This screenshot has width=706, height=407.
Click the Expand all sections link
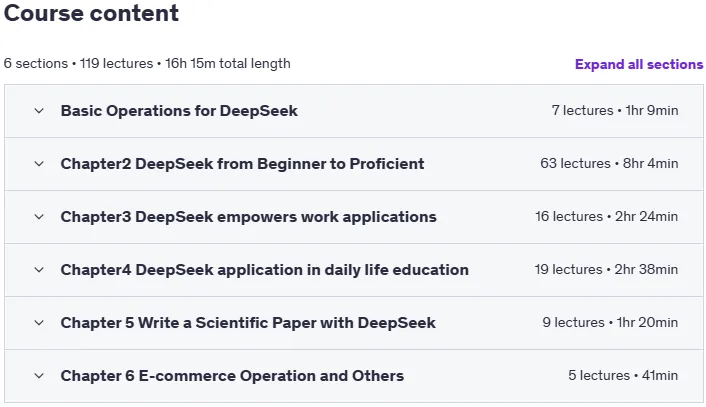(x=639, y=64)
